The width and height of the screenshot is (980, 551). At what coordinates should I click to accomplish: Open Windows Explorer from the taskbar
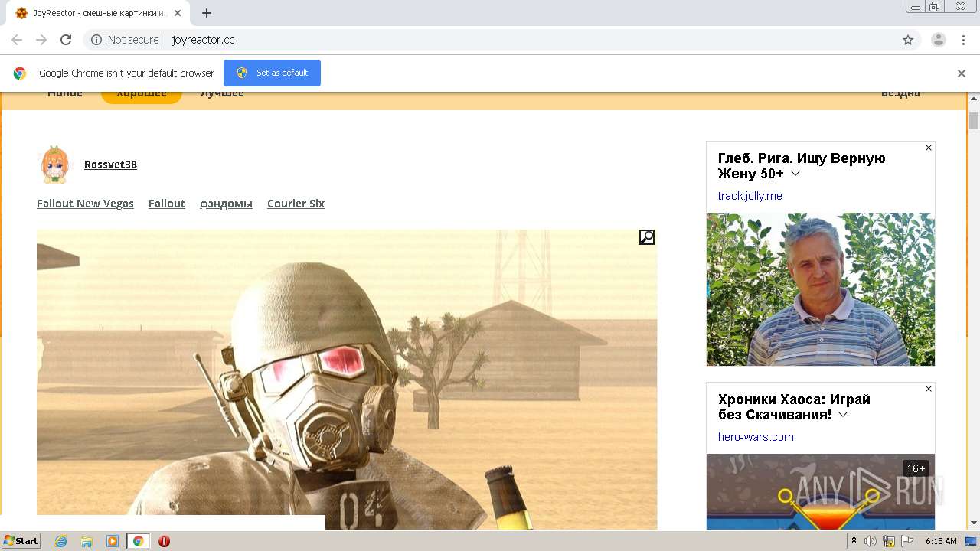(87, 541)
